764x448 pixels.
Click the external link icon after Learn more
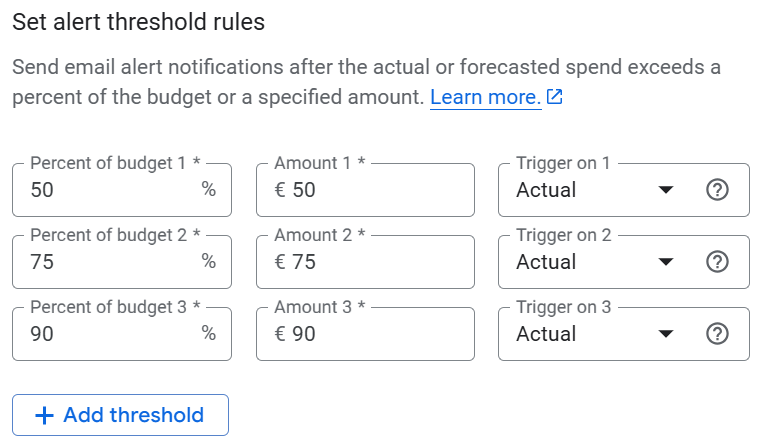click(554, 97)
